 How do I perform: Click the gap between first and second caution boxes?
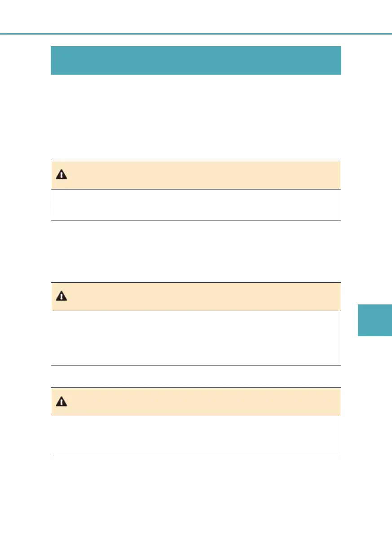(196, 251)
